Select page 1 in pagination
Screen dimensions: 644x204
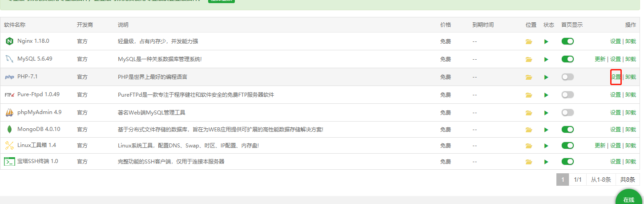[563, 180]
